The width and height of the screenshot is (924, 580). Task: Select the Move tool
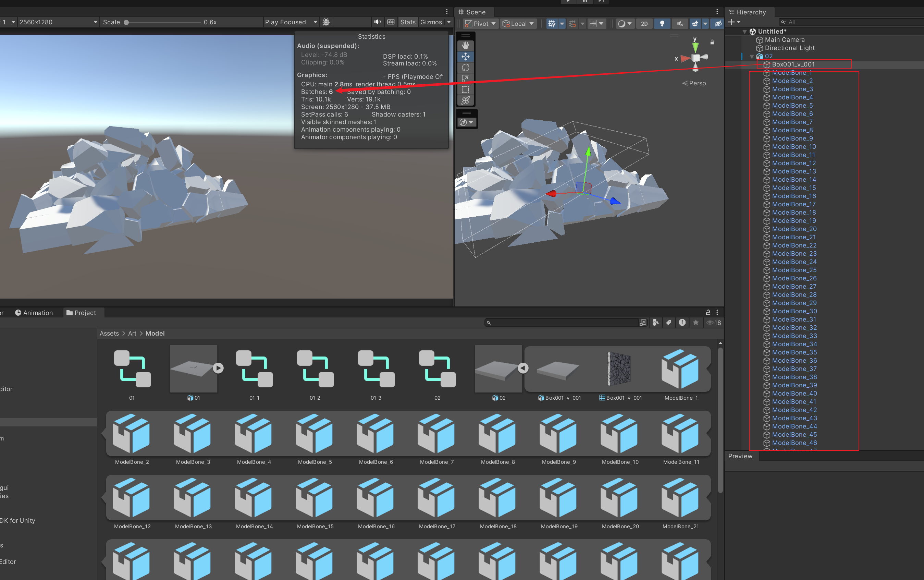(466, 57)
